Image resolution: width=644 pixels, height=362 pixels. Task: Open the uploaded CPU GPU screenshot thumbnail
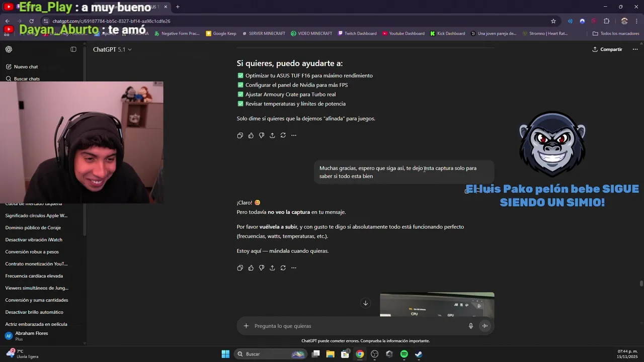437,305
